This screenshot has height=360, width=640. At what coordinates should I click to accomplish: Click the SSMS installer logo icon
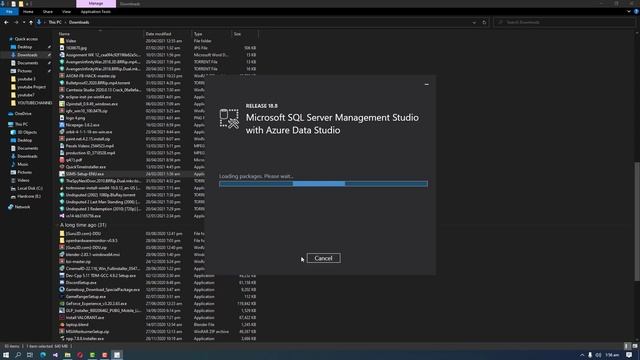(229, 119)
